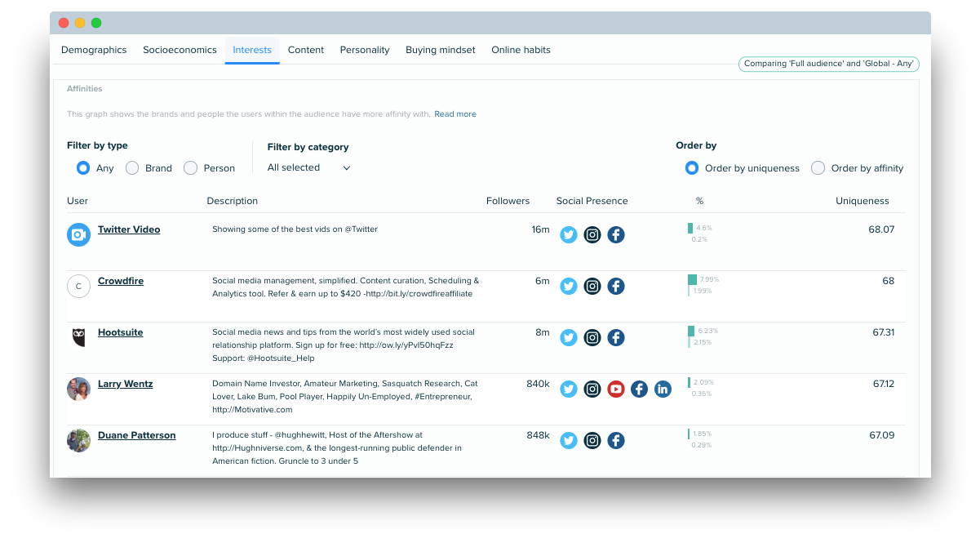
Task: Open the Hootsuite profile link
Action: pos(119,332)
